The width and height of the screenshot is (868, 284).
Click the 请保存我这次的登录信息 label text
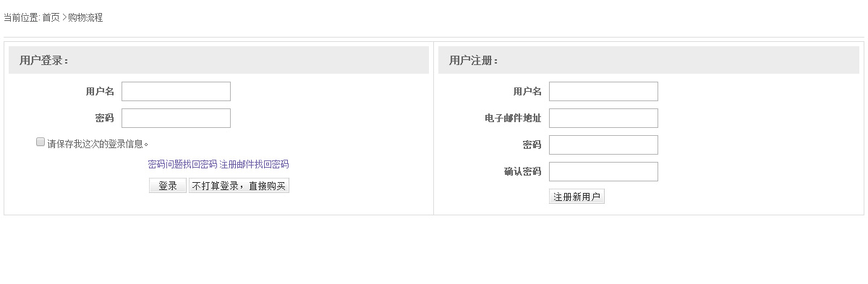pos(98,144)
